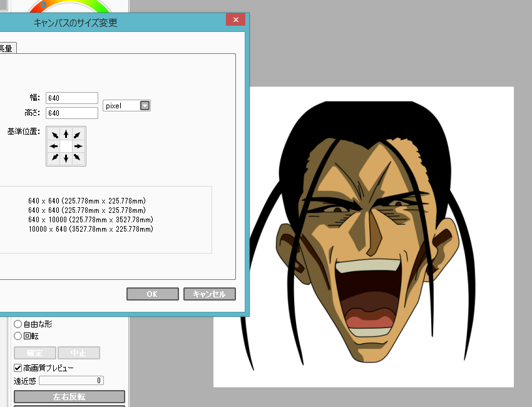Click the キャンセル button
532x407 pixels.
[x=209, y=294]
